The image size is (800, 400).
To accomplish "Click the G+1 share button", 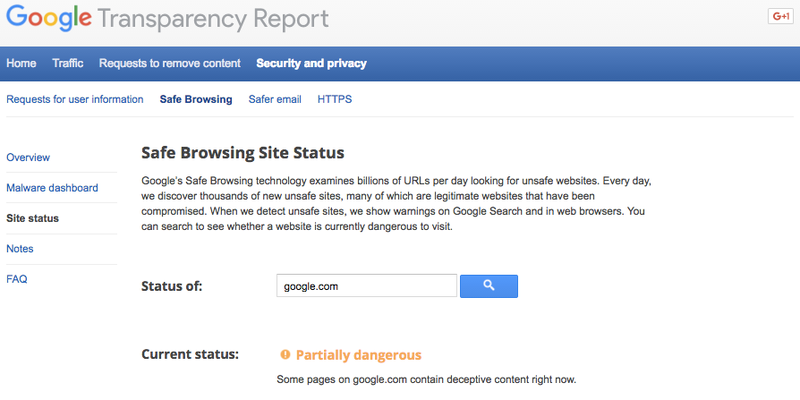I will [781, 16].
